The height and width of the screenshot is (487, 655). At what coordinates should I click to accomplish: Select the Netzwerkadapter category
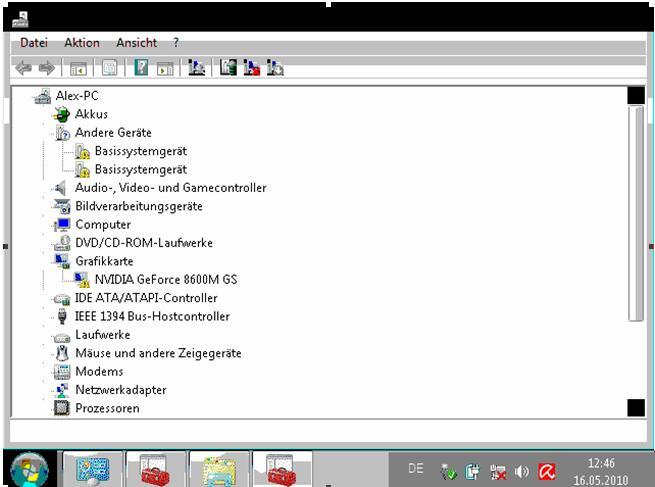click(121, 390)
